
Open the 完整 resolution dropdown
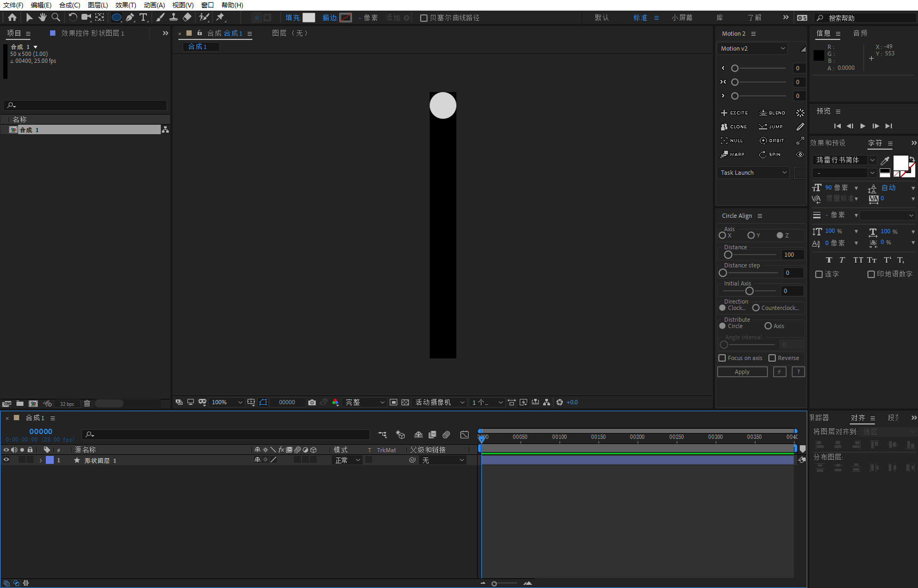click(x=365, y=402)
